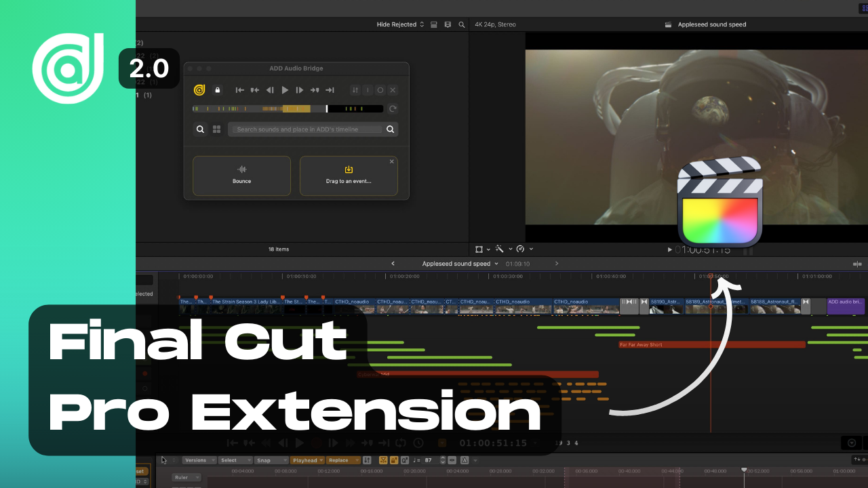Go forward in timeline history
Screen dimensions: 868x488
tap(557, 264)
